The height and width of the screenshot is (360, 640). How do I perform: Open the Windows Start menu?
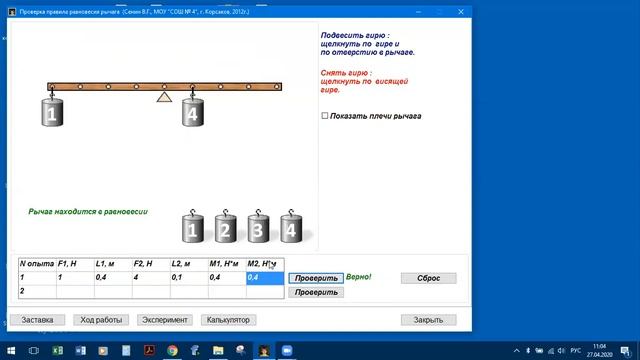pos(11,351)
